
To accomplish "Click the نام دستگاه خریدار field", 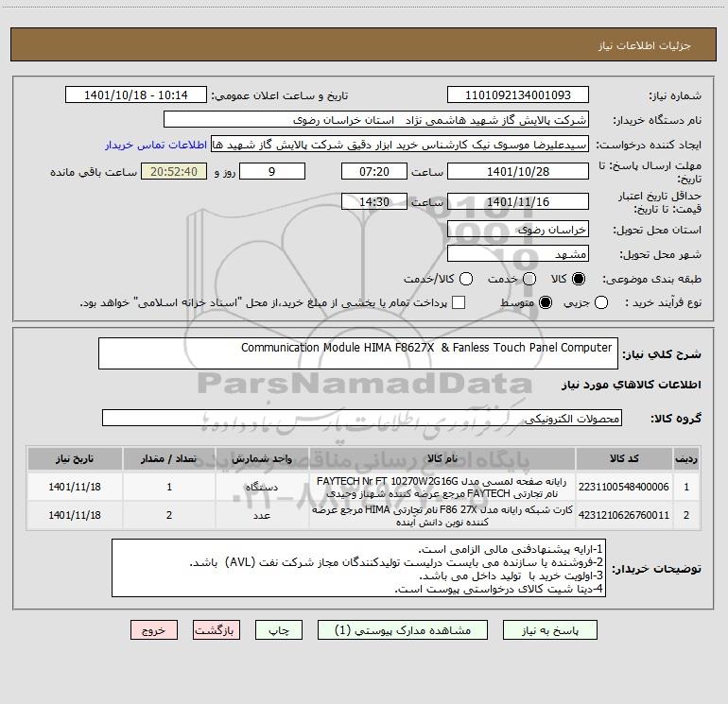I will click(x=376, y=120).
